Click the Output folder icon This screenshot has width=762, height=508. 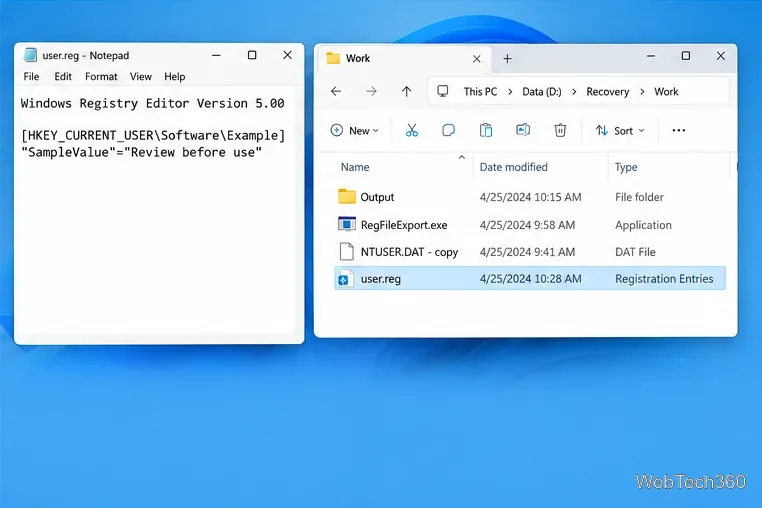click(x=346, y=196)
